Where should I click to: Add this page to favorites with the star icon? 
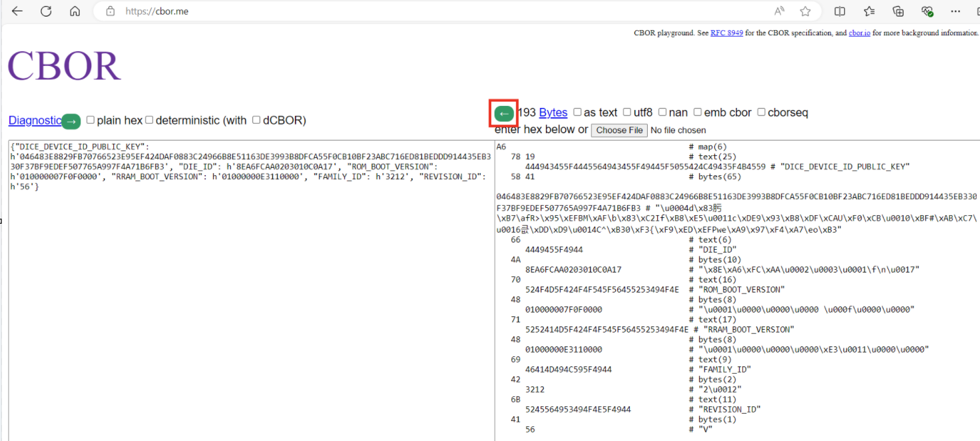pos(805,11)
